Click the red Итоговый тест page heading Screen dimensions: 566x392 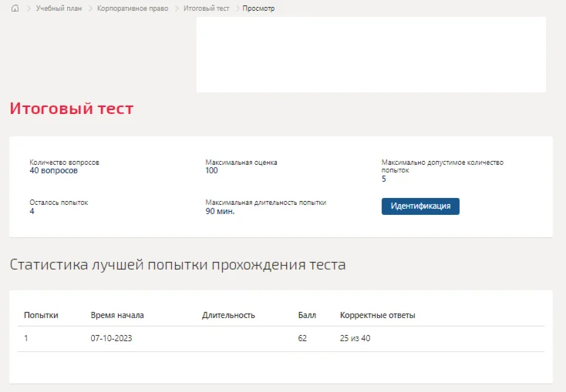click(x=72, y=109)
